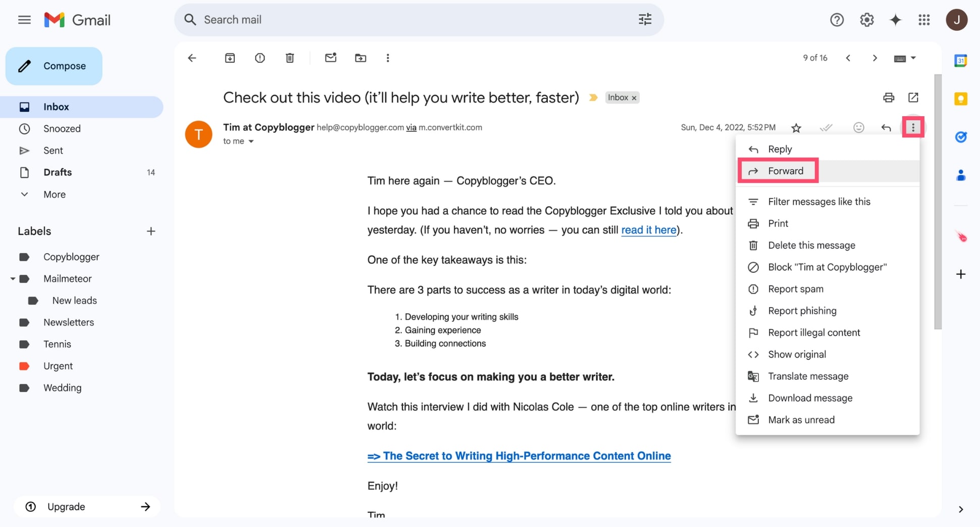Select Filter messages like this
This screenshot has width=980, height=527.
pos(827,202)
